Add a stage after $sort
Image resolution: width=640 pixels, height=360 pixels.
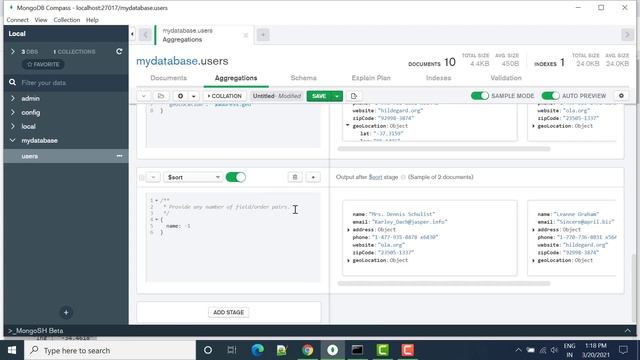coord(313,177)
